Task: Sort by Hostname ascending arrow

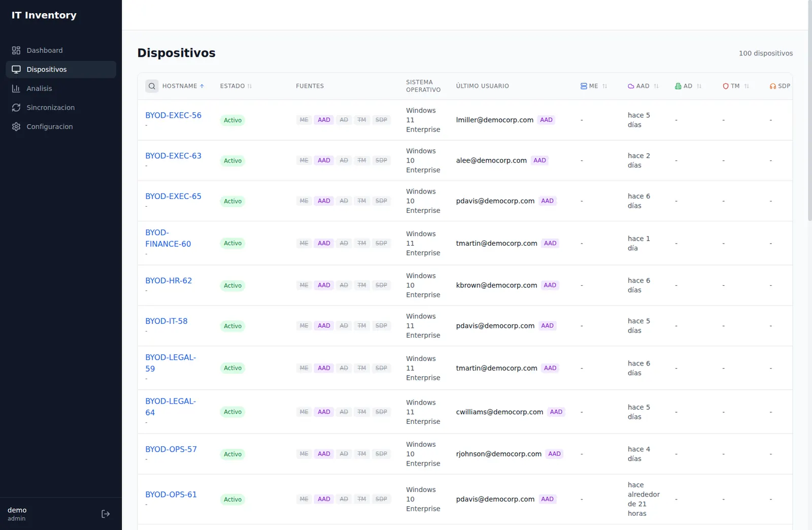Action: click(x=202, y=86)
